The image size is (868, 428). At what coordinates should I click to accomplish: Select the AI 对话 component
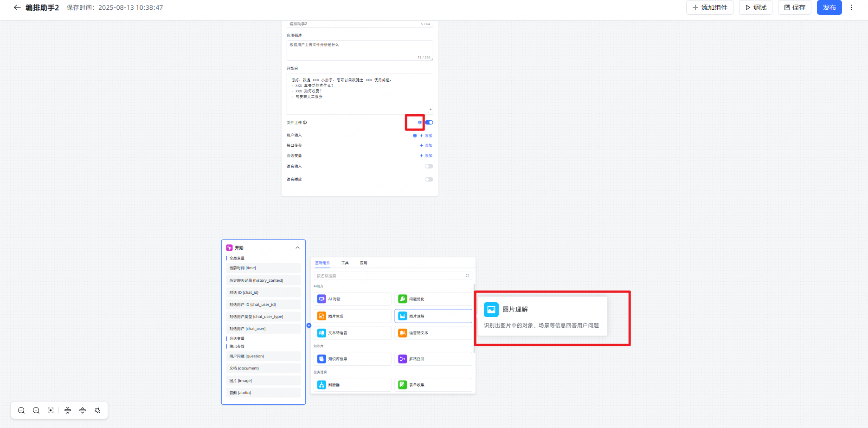[353, 299]
